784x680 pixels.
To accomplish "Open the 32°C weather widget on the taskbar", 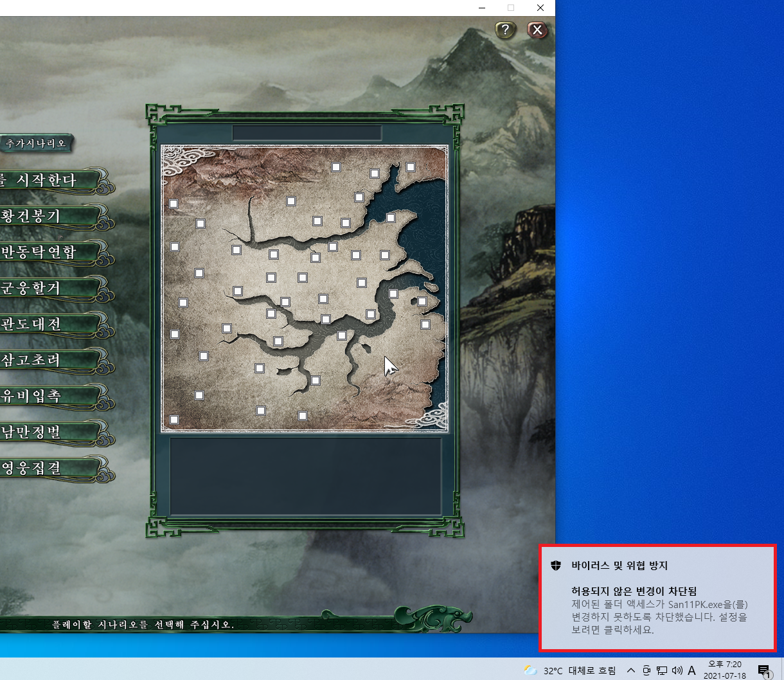I will tap(570, 670).
